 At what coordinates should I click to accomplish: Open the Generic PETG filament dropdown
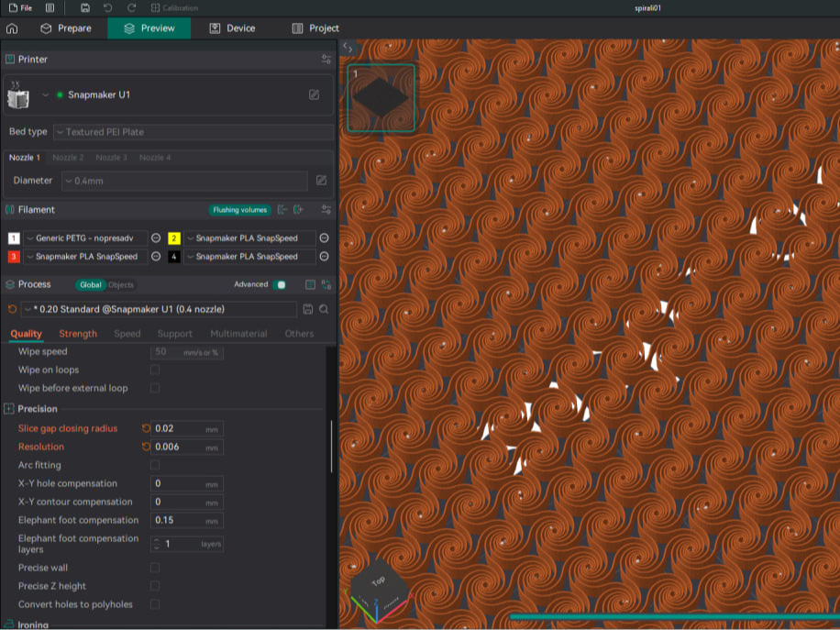click(x=85, y=238)
